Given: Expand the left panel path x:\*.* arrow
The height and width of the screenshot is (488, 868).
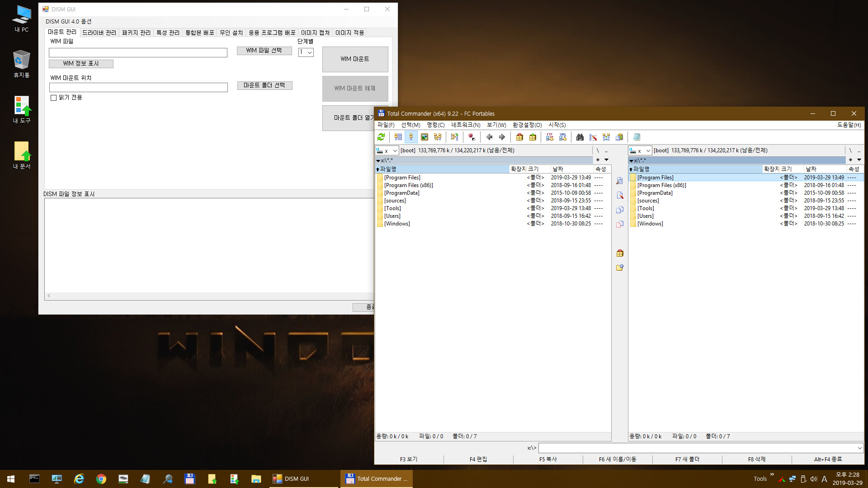Looking at the screenshot, I should pos(378,161).
